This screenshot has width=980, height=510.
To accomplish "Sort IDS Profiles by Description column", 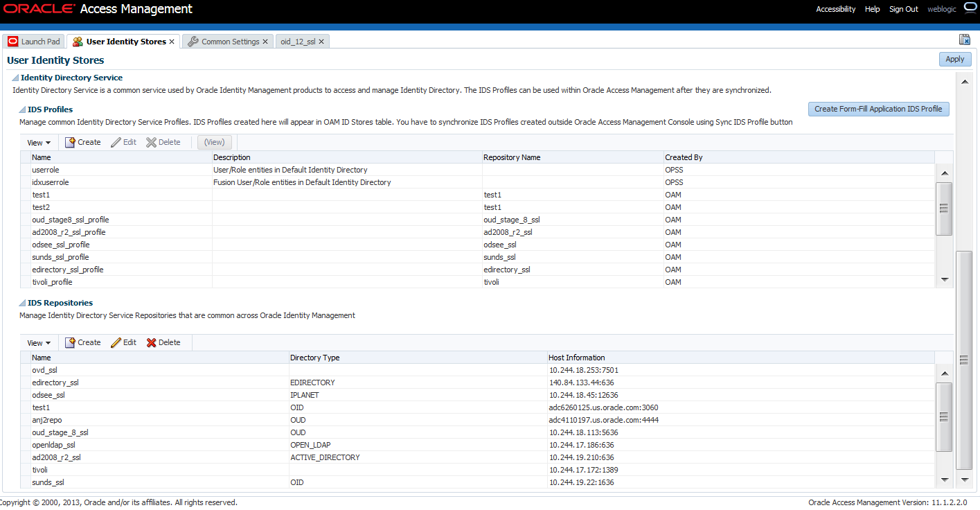I will pyautogui.click(x=347, y=157).
